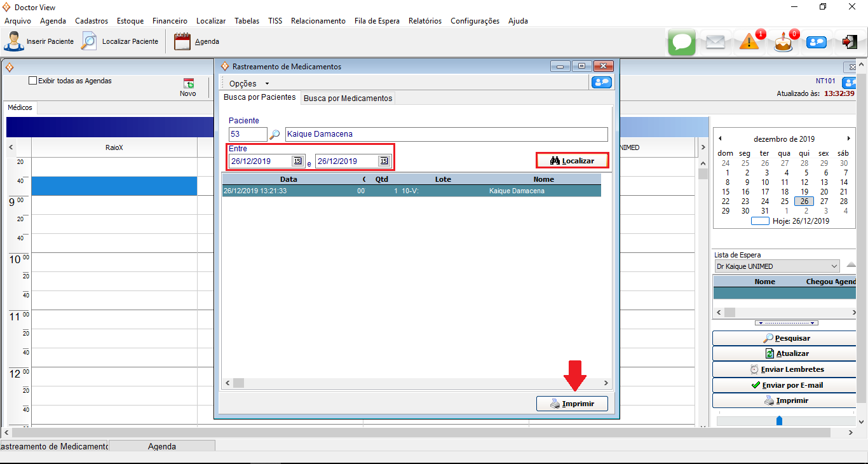
Task: Click the Inserir Paciente icon
Action: tap(13, 41)
